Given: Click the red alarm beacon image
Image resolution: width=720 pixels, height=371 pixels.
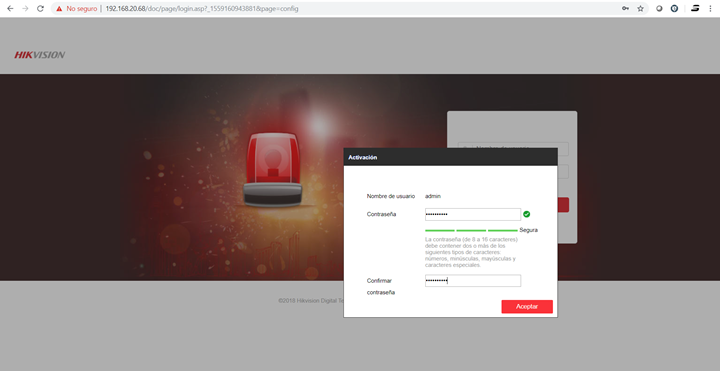Looking at the screenshot, I should 273,169.
